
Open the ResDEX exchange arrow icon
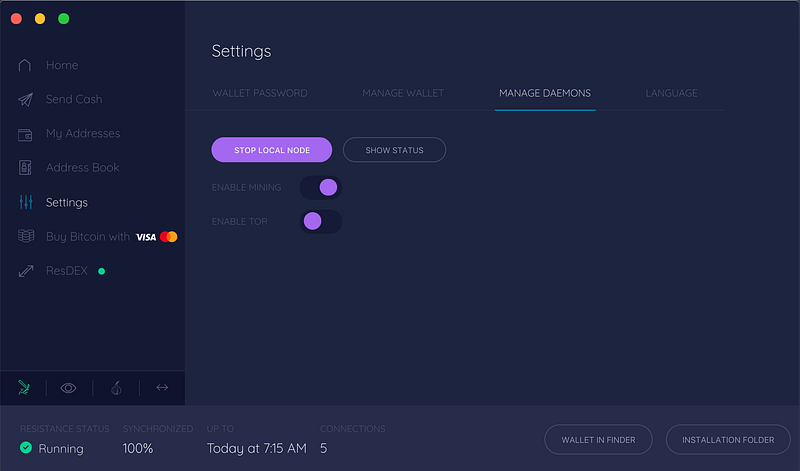click(26, 271)
